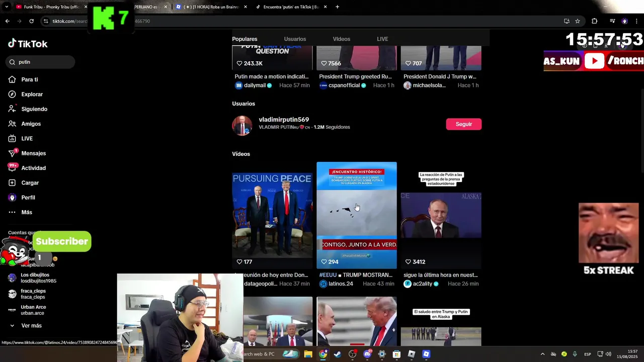Click #EEUU TRUMP MOSTRAN caption
Image resolution: width=644 pixels, height=362 pixels.
click(356, 275)
